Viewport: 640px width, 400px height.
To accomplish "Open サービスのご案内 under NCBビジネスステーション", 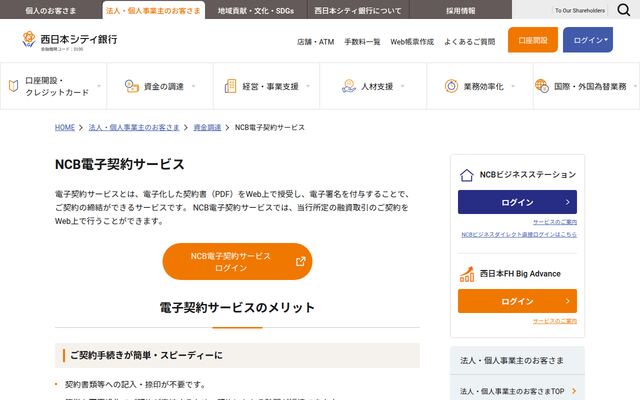I will 555,222.
